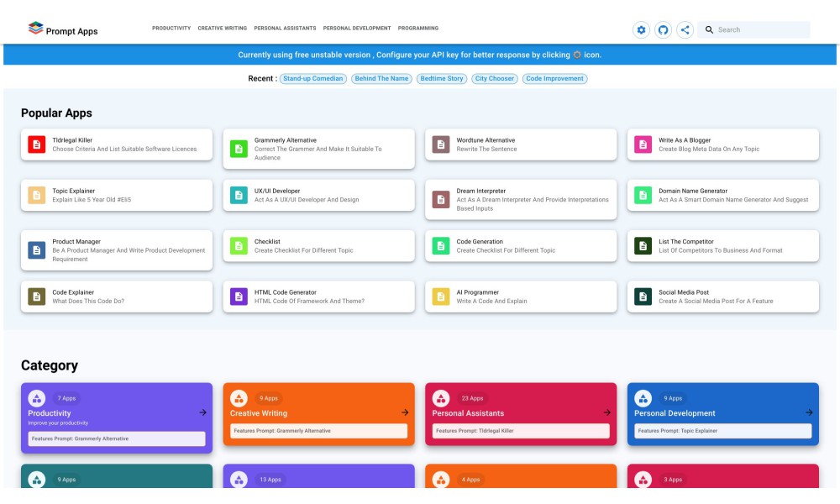Open recent City Chooser chip
The image size is (840, 504).
[x=495, y=79]
